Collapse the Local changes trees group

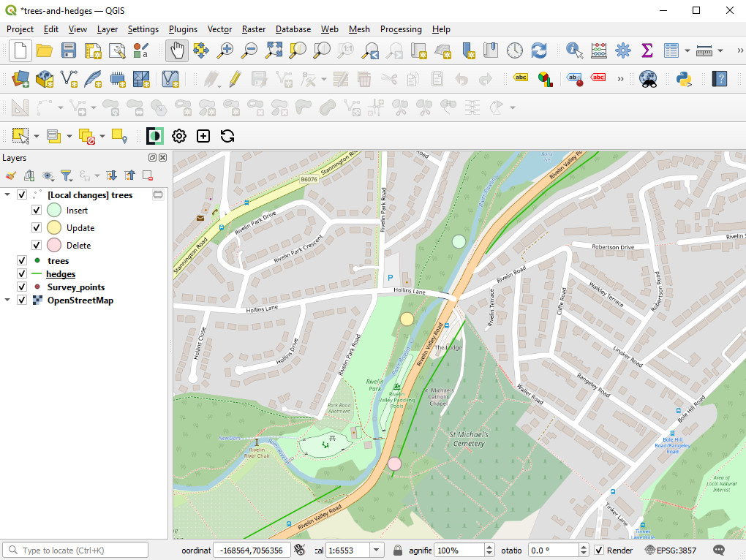7,195
